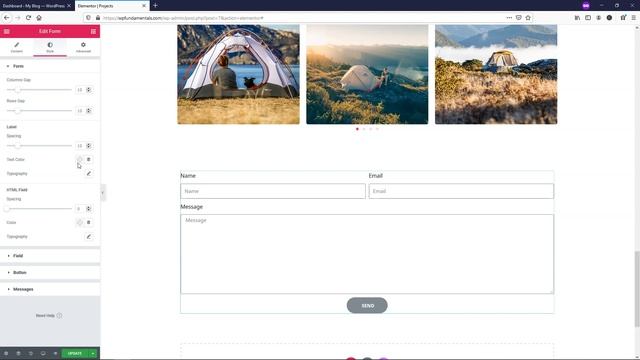Click the browser address bar URL
Screen dimensions: 640x360
click(x=183, y=18)
